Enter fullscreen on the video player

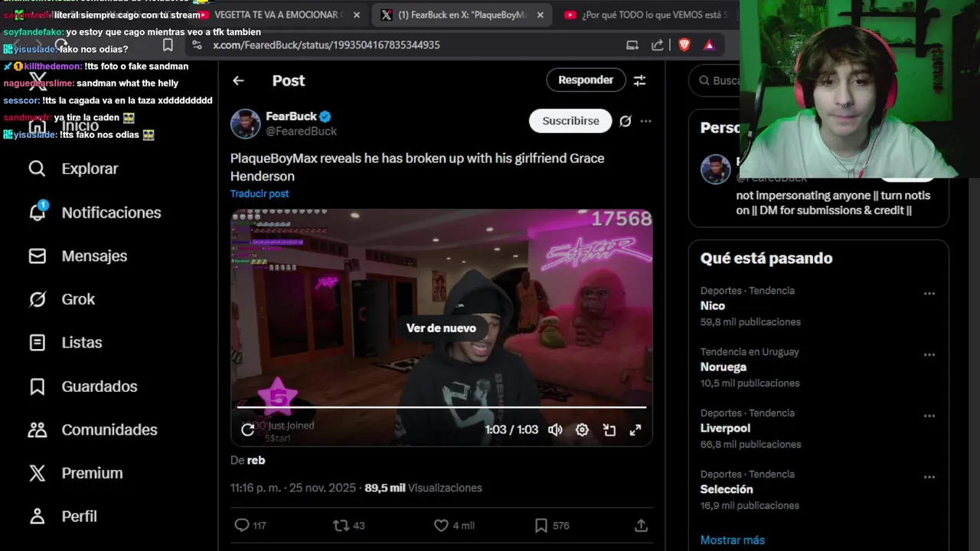[x=635, y=429]
